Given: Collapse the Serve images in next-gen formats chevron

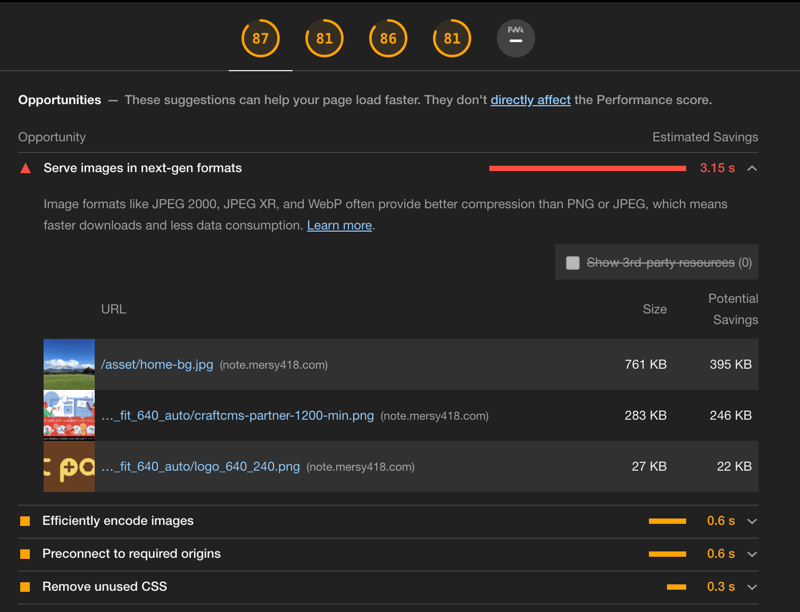Looking at the screenshot, I should (752, 168).
